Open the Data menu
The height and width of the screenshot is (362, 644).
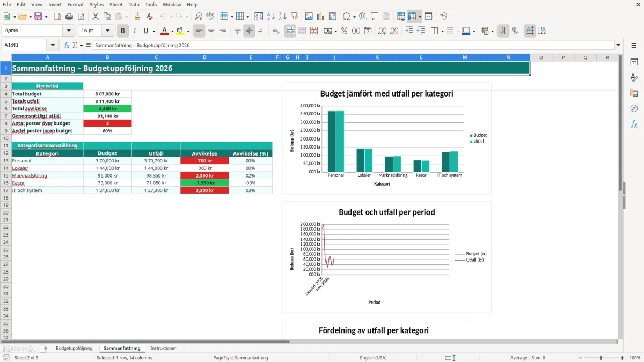tap(134, 4)
